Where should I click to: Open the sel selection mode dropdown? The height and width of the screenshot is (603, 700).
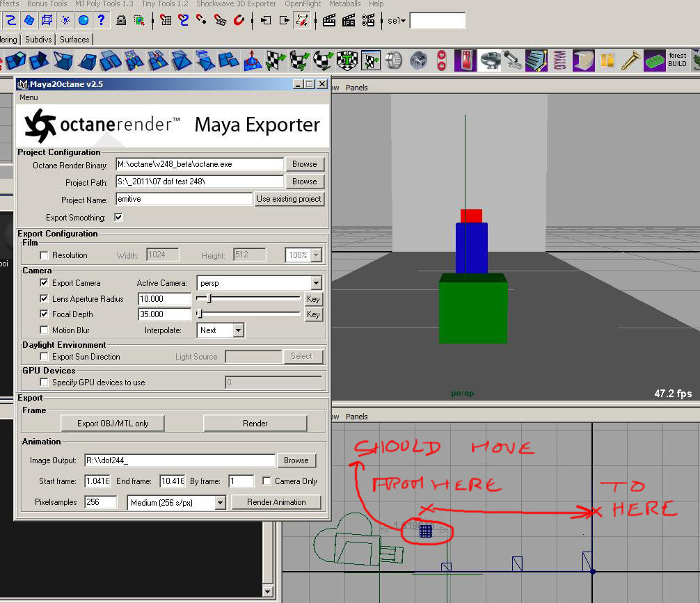pos(397,21)
